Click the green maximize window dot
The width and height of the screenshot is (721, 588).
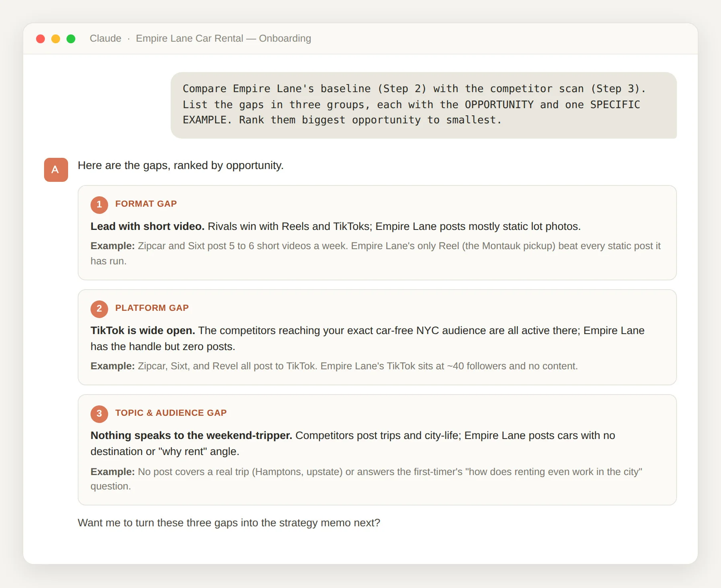[71, 39]
